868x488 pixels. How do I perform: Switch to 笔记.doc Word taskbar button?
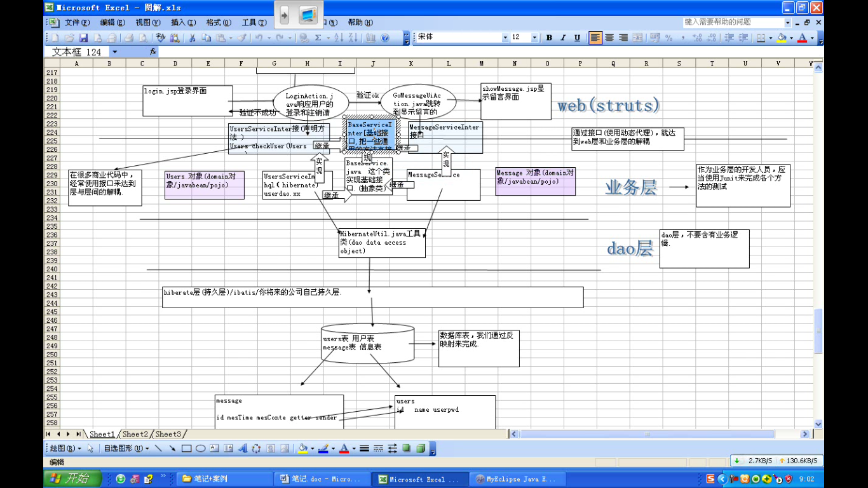(322, 479)
